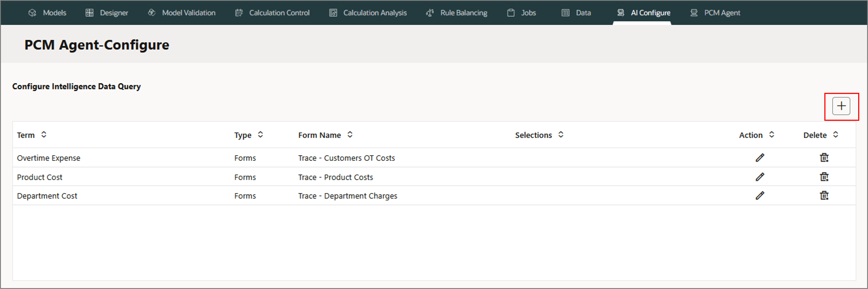The height and width of the screenshot is (289, 868).
Task: Select the Trace - Product Costs cell
Action: (x=336, y=177)
